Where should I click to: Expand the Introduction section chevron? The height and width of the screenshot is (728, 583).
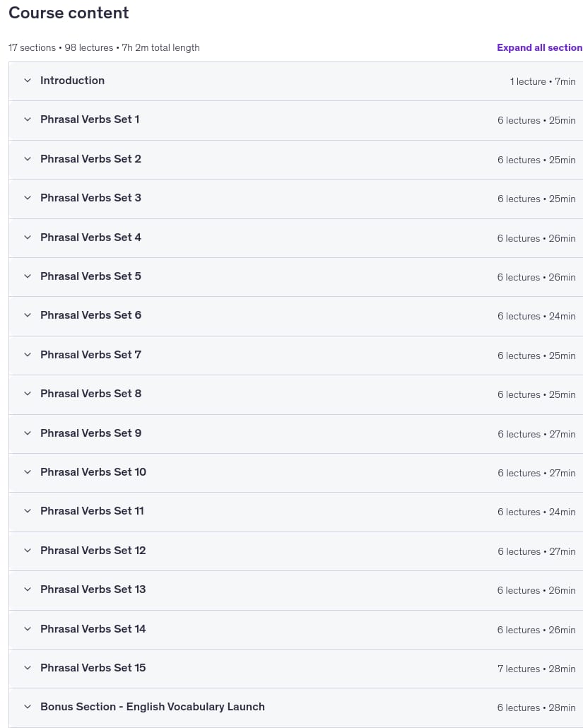[x=28, y=81]
